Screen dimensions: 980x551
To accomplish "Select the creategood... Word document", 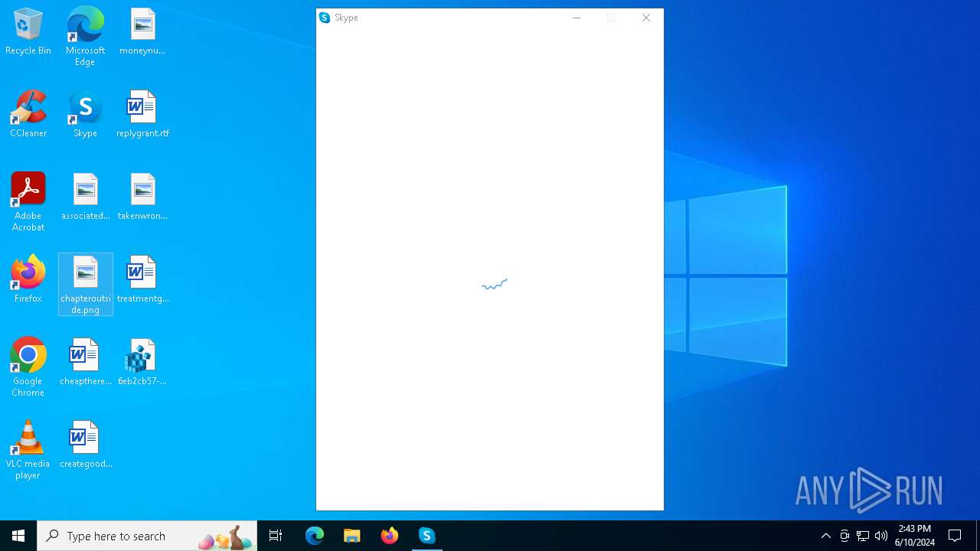I will (x=85, y=445).
